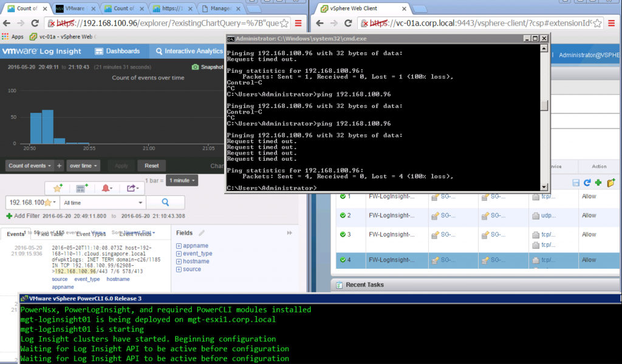Open the red alert bell menu
Image resolution: width=622 pixels, height=364 pixels.
[107, 188]
